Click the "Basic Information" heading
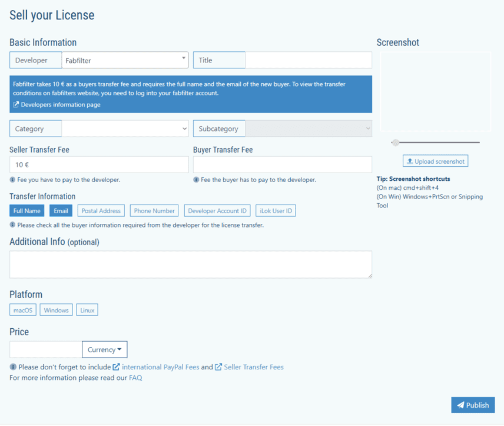 point(43,42)
